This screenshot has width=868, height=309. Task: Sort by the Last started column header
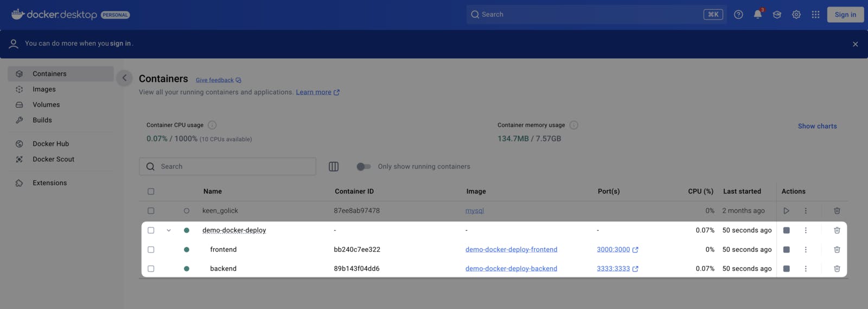point(742,192)
